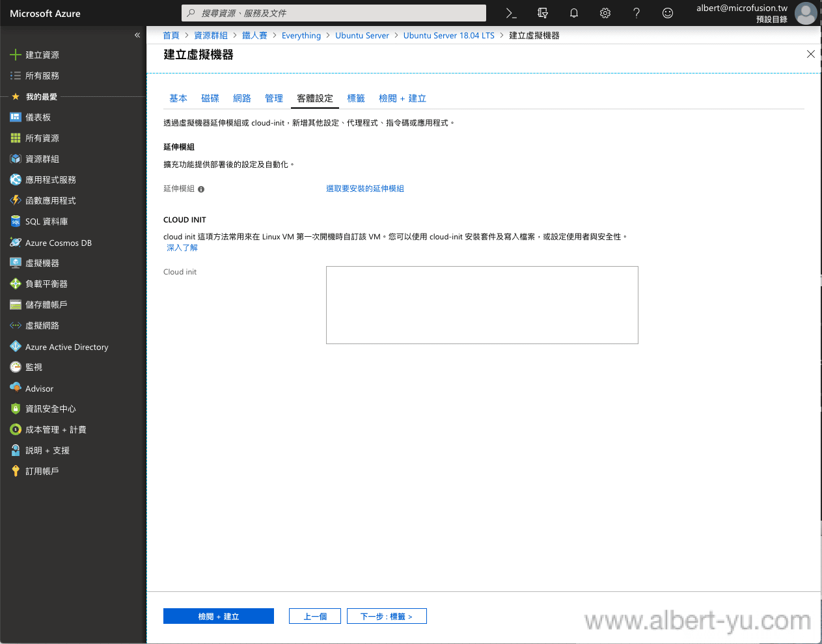Click the 選取要安裝的延伸模組 link

[x=365, y=189]
